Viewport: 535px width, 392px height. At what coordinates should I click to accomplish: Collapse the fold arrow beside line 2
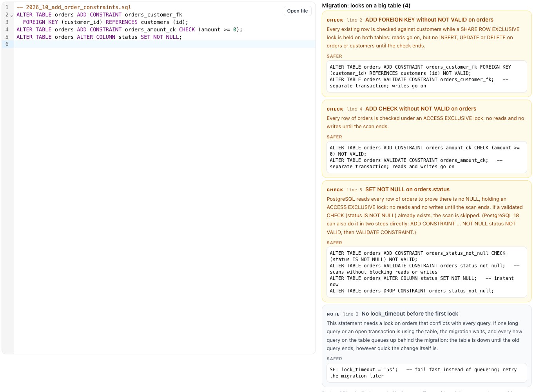12,15
